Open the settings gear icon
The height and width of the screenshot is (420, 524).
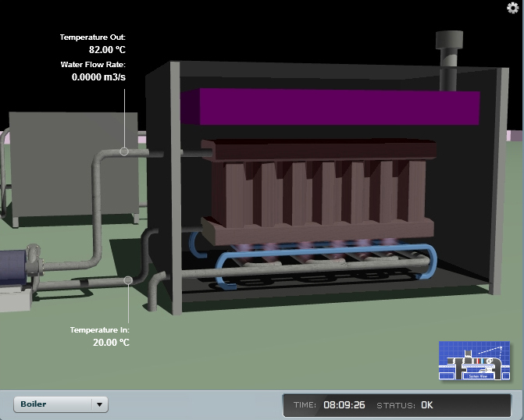click(x=512, y=8)
